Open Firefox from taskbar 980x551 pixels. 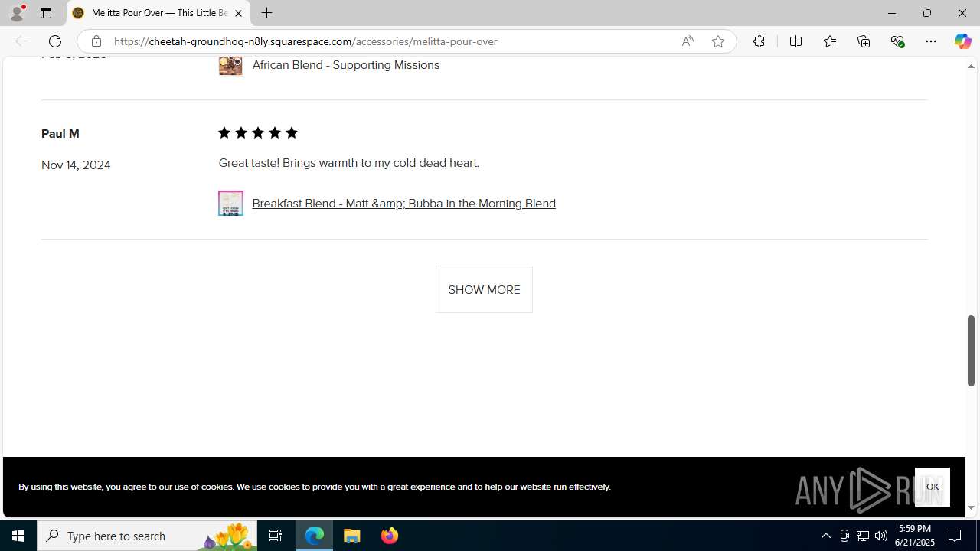[x=390, y=536]
